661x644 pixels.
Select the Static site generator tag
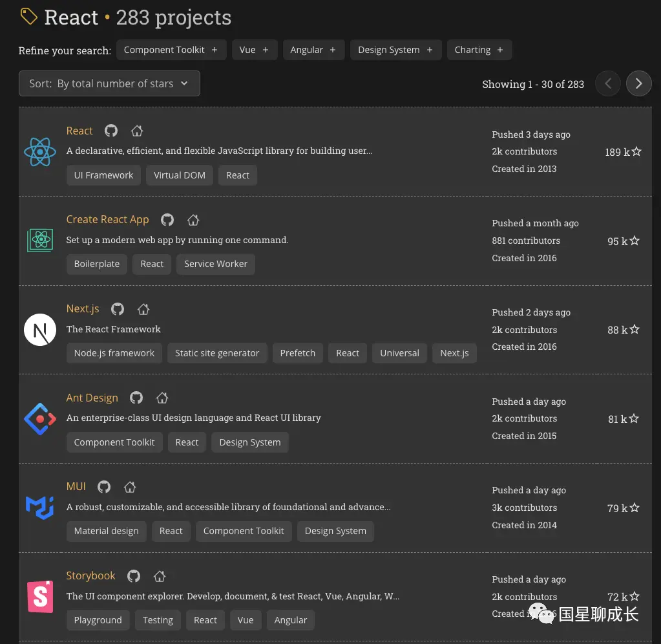(x=216, y=353)
